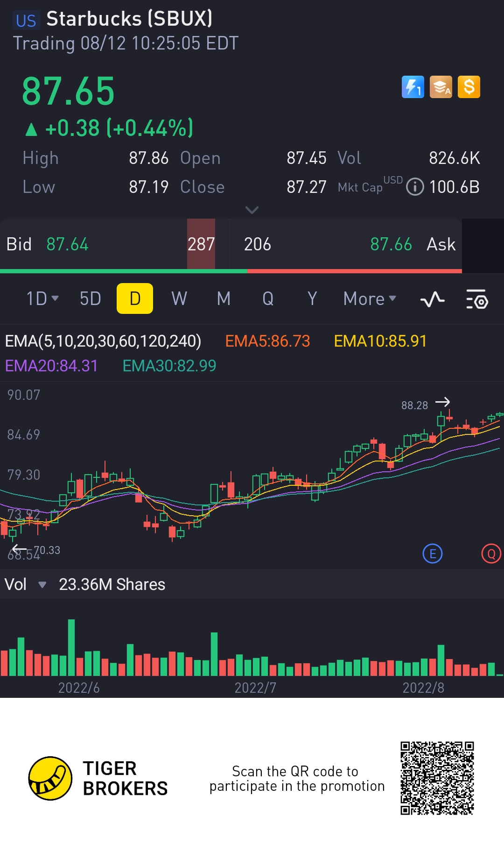Tap the red Q marker on chart
The width and height of the screenshot is (504, 859).
[x=491, y=554]
